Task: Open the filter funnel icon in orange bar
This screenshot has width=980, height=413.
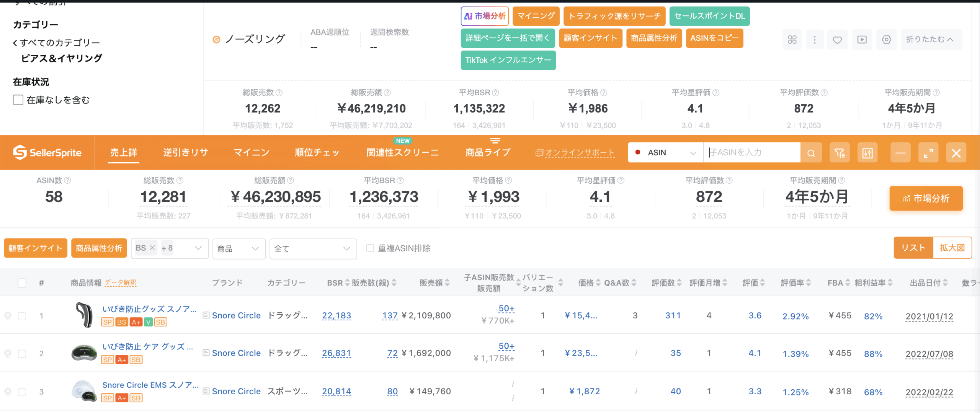Action: pyautogui.click(x=840, y=153)
